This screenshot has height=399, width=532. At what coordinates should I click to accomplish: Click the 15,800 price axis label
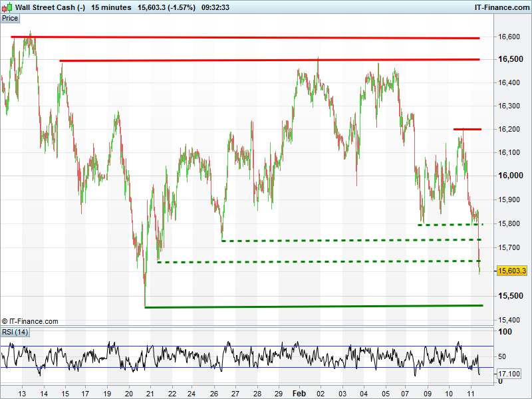509,223
